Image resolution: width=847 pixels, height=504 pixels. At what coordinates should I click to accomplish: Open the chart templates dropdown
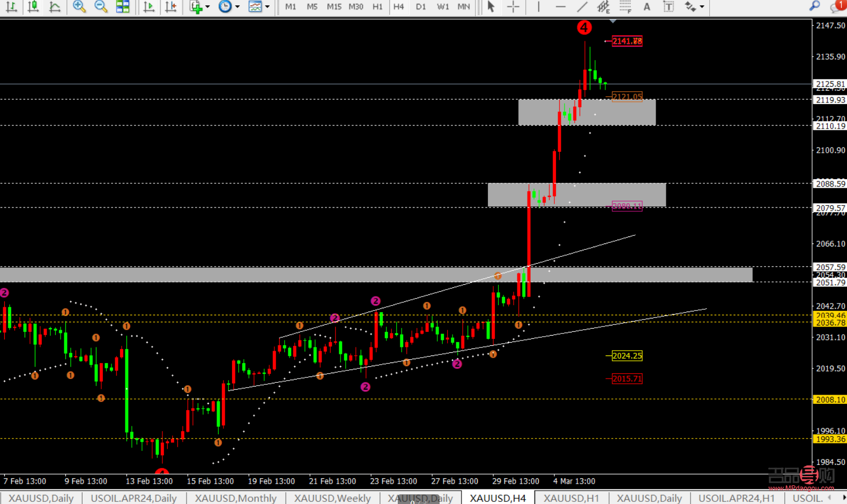pos(267,7)
